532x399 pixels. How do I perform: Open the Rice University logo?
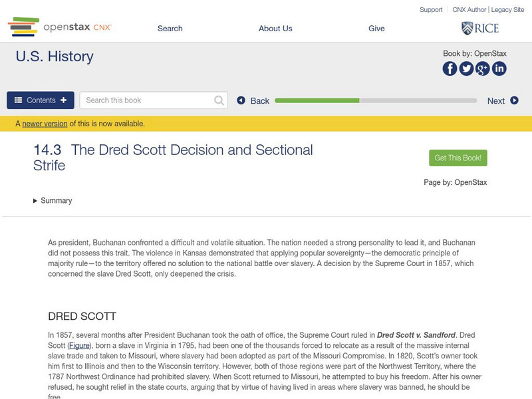pyautogui.click(x=480, y=28)
